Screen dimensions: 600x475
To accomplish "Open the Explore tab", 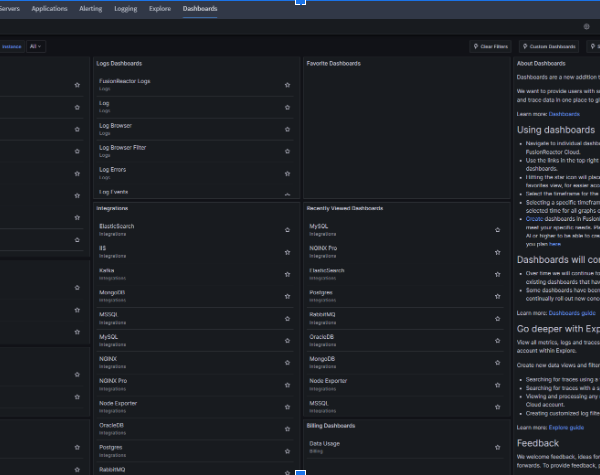I will tap(160, 8).
